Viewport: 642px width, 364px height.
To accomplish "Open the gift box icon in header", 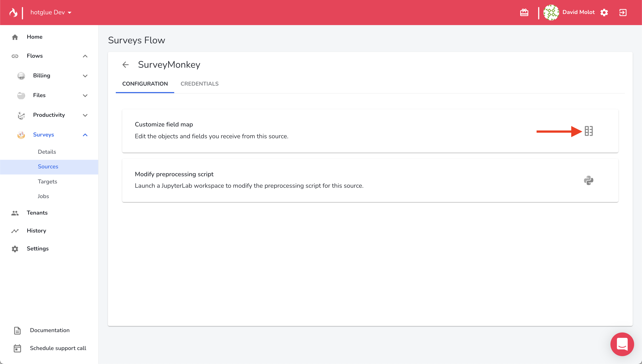I will pos(524,12).
